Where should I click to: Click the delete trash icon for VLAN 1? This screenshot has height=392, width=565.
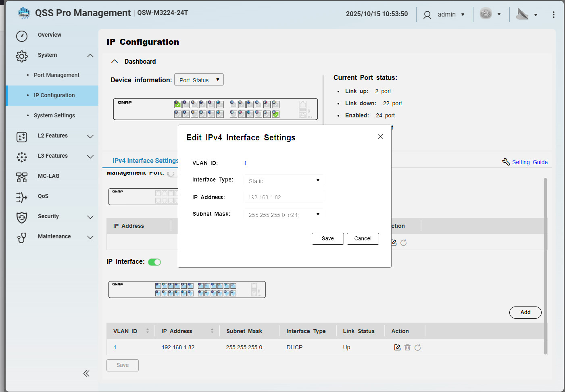(407, 347)
